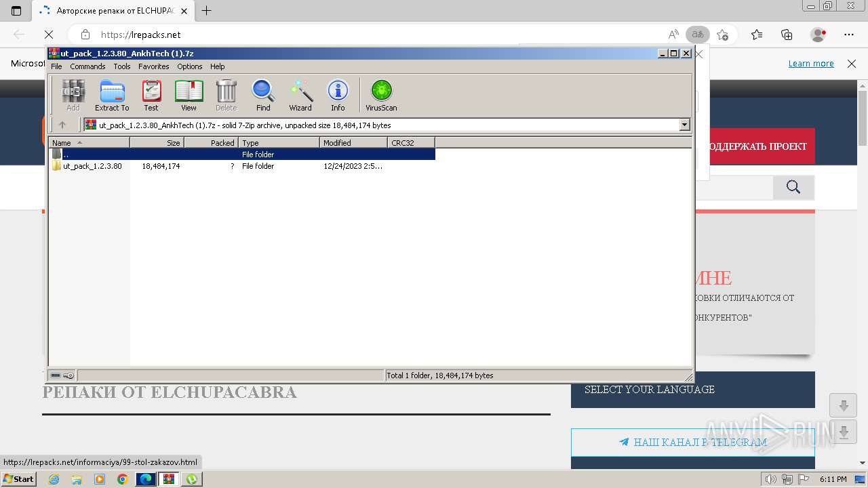The image size is (868, 488).
Task: Open Edge Settings and more menu
Action: pos(849,35)
